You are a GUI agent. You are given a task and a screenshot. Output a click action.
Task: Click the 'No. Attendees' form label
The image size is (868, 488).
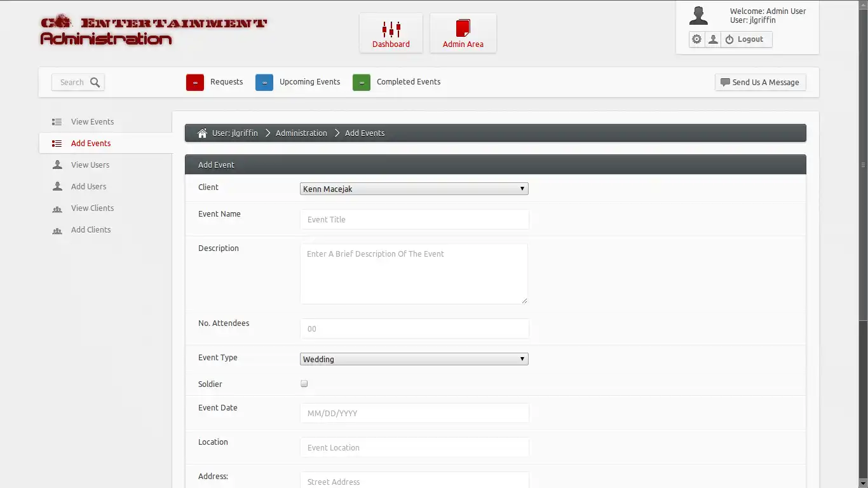(x=224, y=323)
